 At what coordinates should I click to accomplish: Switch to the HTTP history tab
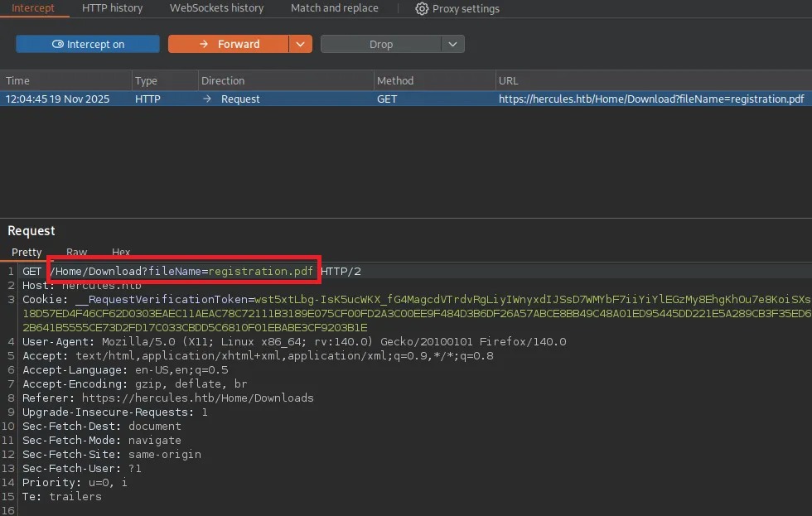[x=112, y=8]
